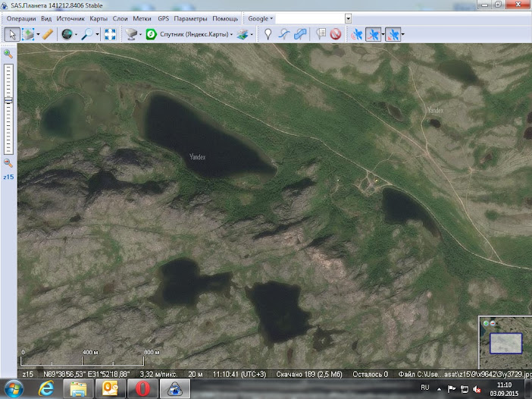Open the Параметры menu
532x399 pixels.
tap(190, 19)
